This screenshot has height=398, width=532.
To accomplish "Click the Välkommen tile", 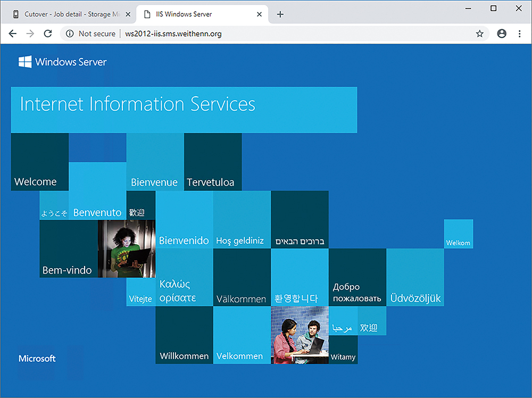I will coord(242,277).
